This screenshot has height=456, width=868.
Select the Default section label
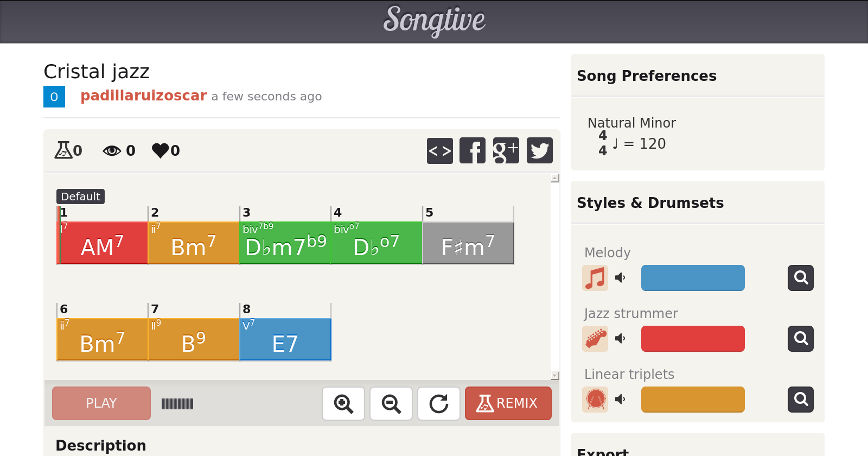[x=80, y=197]
